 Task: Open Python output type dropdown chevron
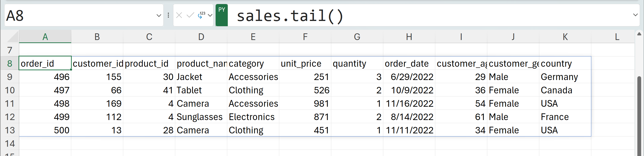coord(210,15)
